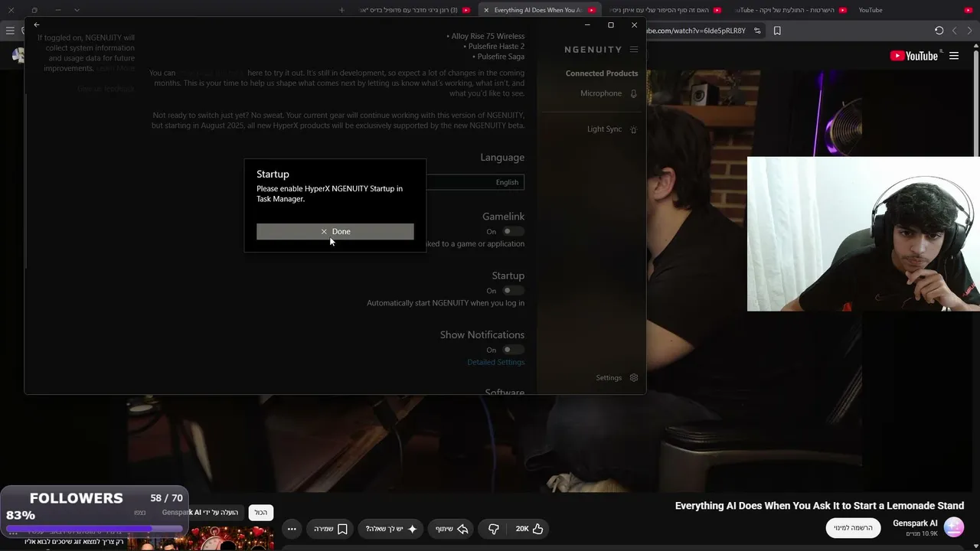Open the Light Sync bulb icon
The height and width of the screenshot is (551, 980).
pos(633,130)
